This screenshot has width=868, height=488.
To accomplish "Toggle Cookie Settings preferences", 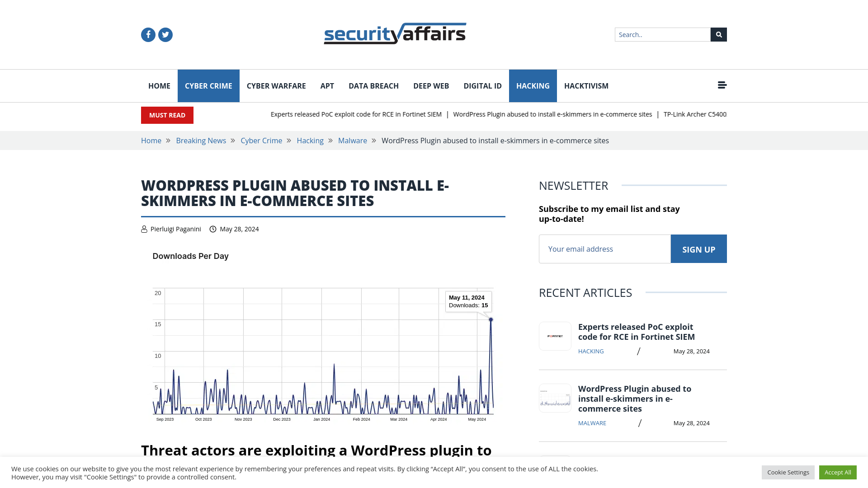I will pyautogui.click(x=788, y=472).
